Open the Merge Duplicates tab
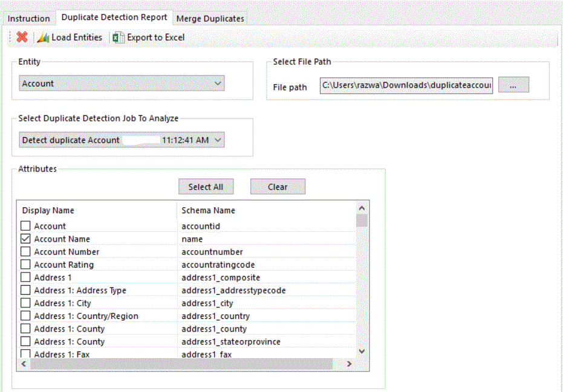The image size is (563, 392). click(210, 19)
